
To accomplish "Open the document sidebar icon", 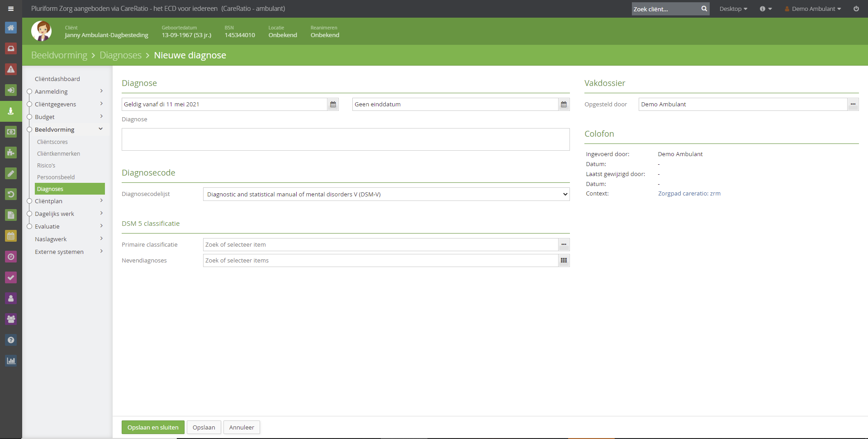I will [x=11, y=215].
